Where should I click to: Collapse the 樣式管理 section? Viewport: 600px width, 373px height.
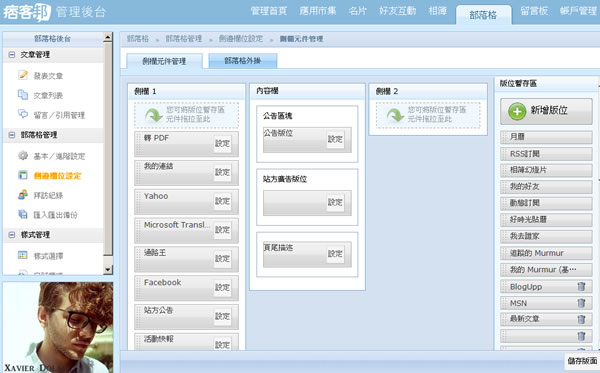[12, 235]
